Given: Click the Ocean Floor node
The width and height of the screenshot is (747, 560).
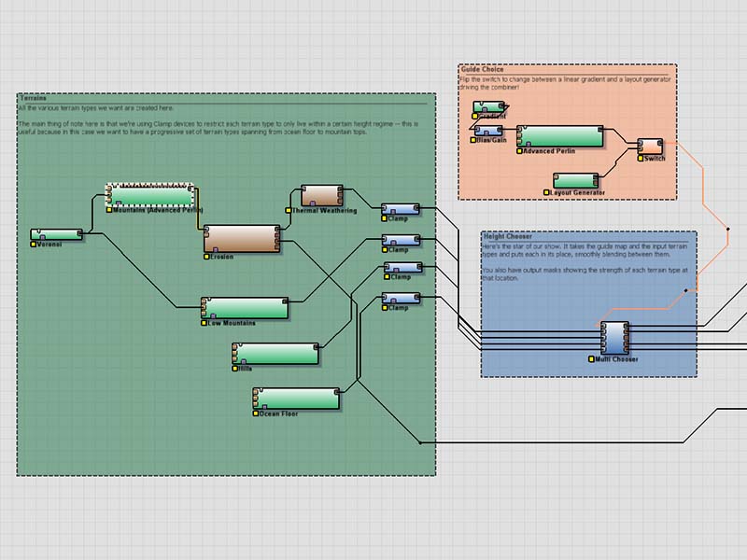Looking at the screenshot, I should click(x=296, y=399).
